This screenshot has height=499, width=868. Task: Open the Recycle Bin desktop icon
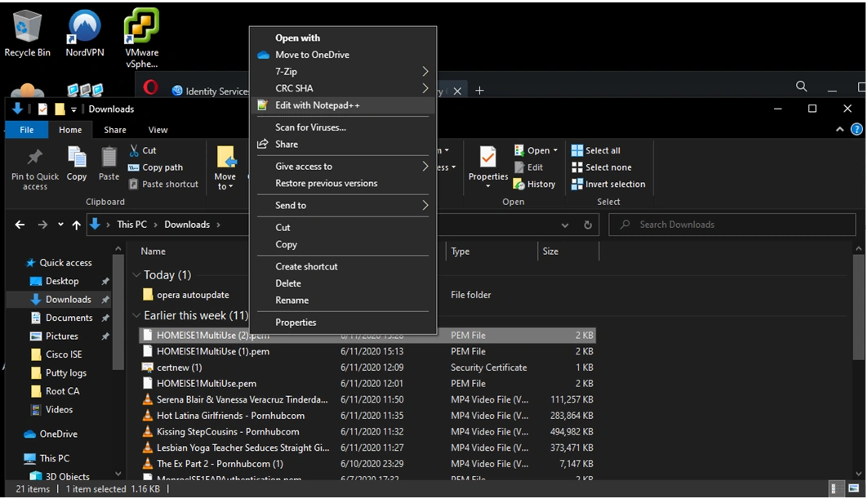[27, 27]
